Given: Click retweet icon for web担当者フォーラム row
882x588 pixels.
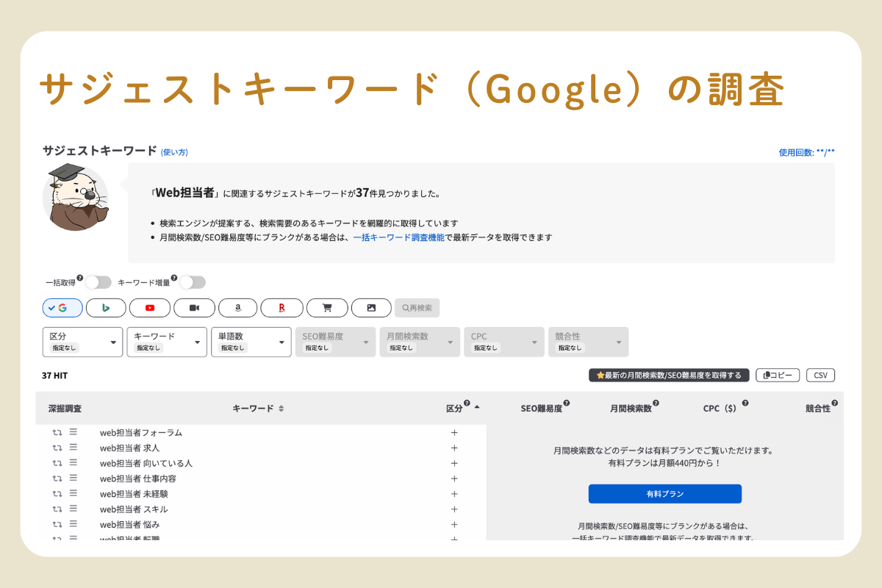Looking at the screenshot, I should (x=57, y=433).
